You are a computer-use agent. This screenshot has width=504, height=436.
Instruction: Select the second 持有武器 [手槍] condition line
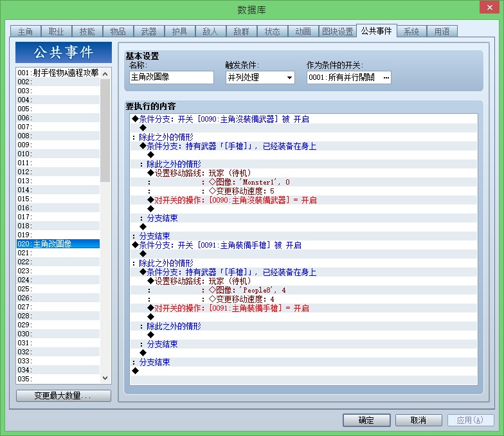point(303,272)
